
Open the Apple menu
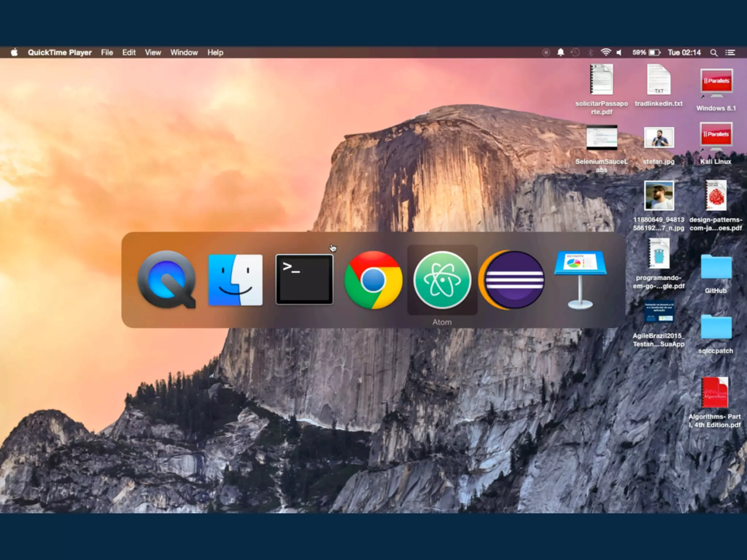(x=14, y=52)
